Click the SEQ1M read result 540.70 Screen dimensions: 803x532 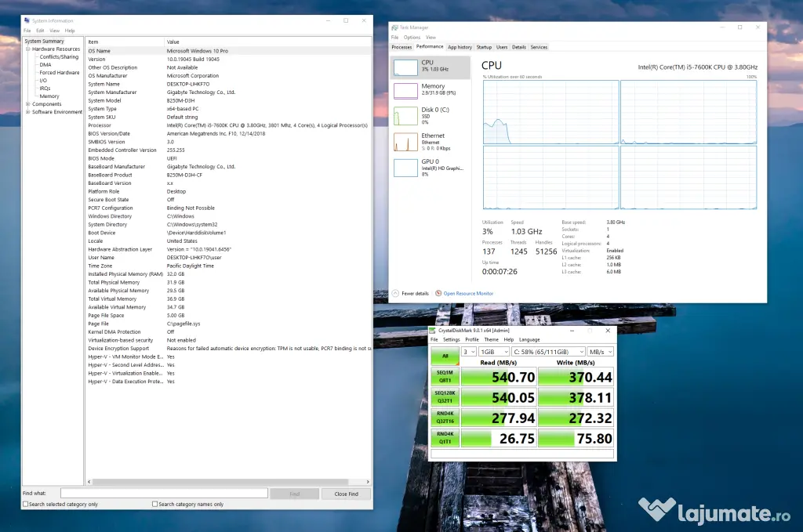tap(498, 377)
